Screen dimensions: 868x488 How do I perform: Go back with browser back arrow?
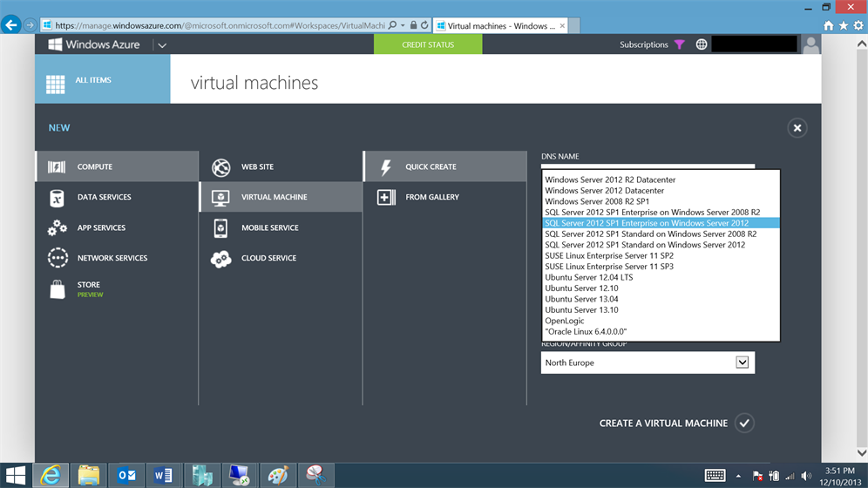(x=10, y=25)
